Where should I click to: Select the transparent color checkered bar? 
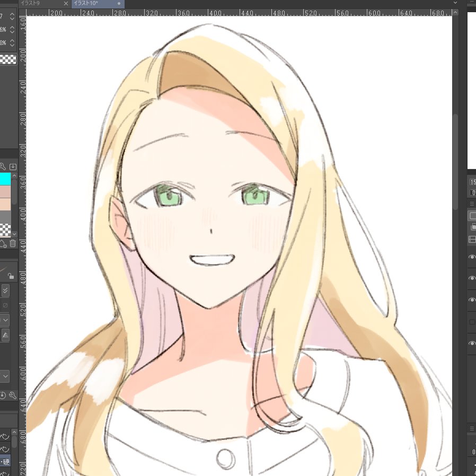coord(8,59)
